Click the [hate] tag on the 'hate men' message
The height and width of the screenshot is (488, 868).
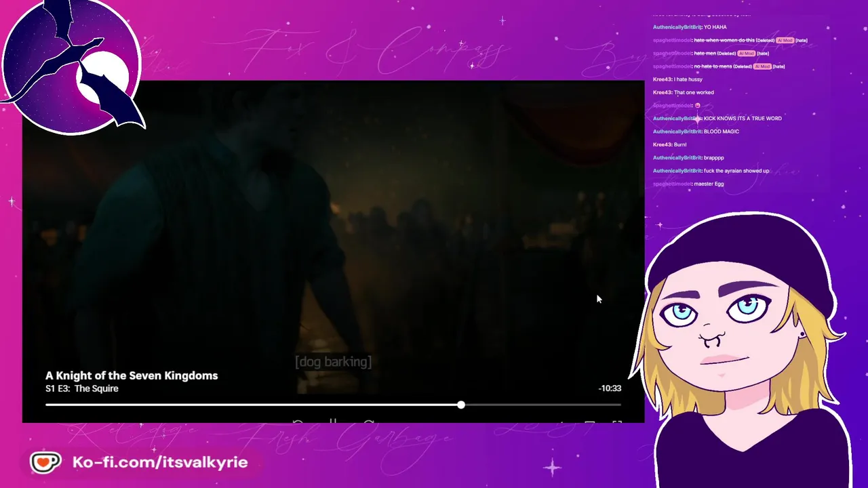pyautogui.click(x=763, y=54)
